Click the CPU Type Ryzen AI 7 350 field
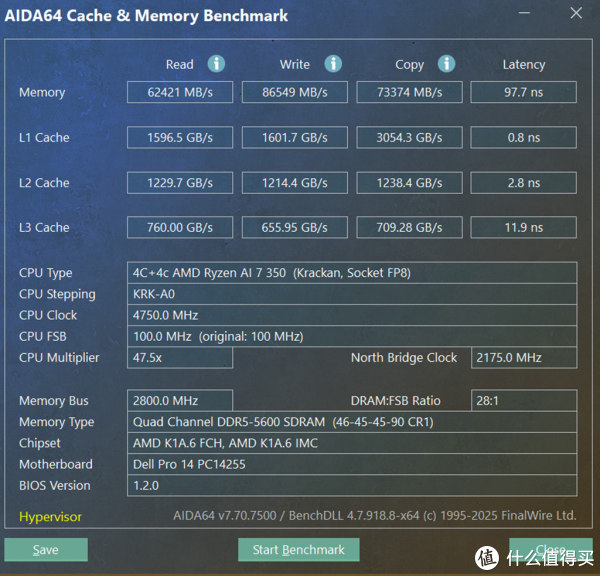The height and width of the screenshot is (576, 600). point(352,273)
